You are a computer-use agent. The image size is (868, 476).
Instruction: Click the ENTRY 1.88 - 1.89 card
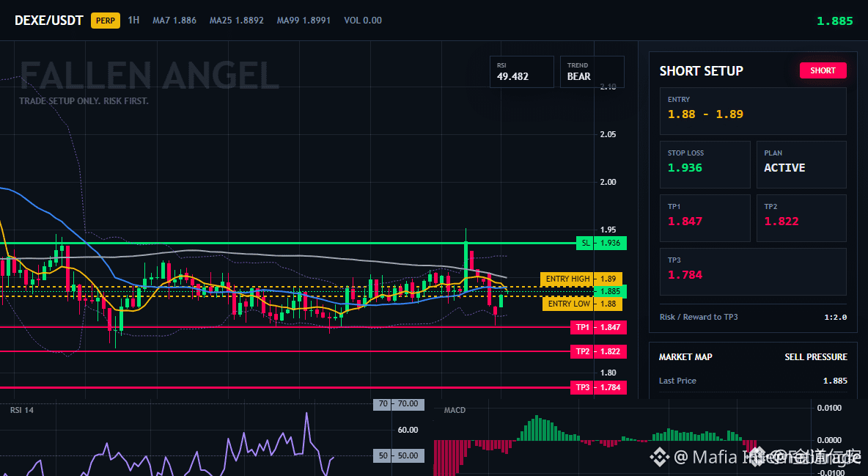[753, 111]
